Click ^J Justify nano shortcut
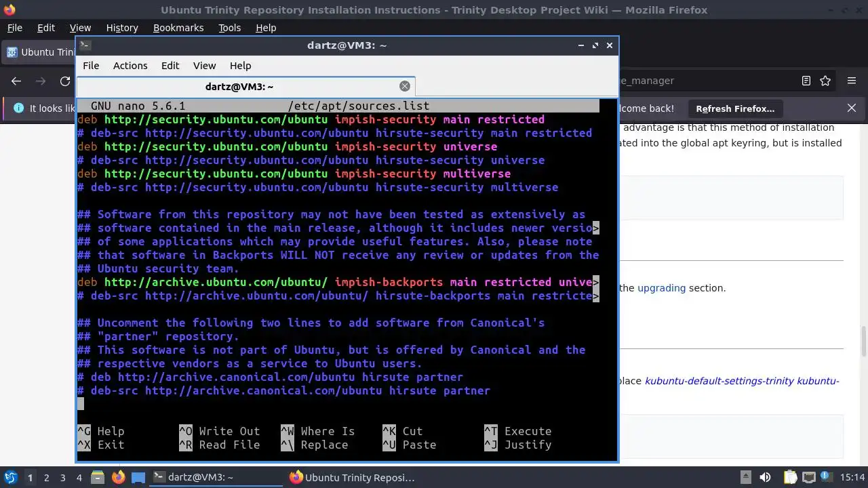868x488 pixels. 518,445
